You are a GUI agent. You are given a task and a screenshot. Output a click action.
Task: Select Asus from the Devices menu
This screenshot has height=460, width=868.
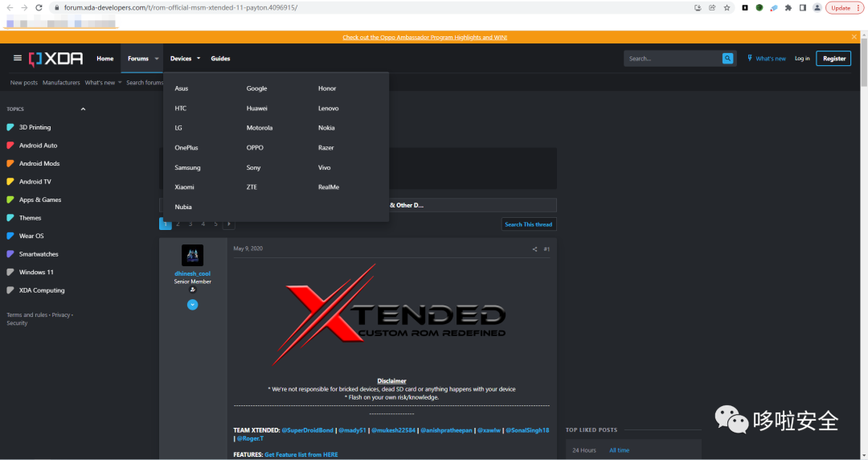point(182,88)
